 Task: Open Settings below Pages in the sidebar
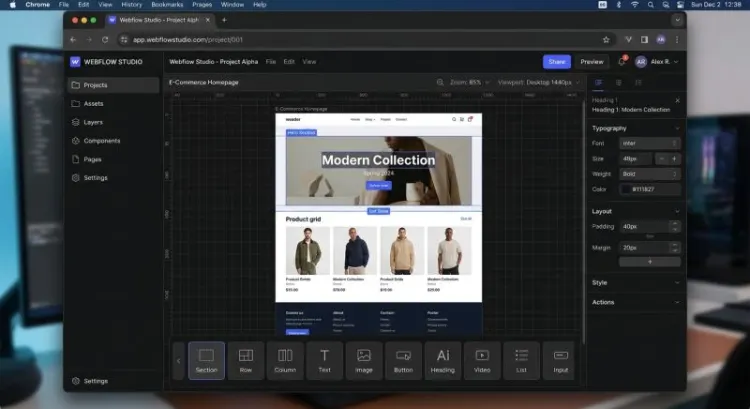[113, 178]
